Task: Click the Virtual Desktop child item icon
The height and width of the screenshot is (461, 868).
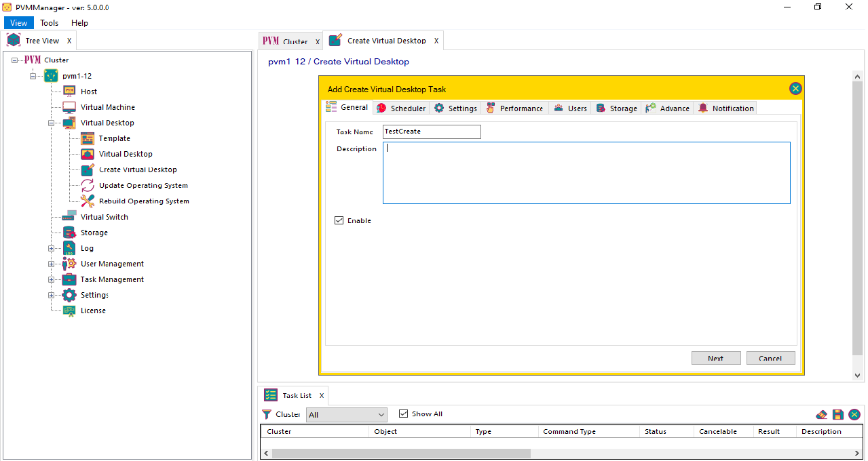Action: 88,154
